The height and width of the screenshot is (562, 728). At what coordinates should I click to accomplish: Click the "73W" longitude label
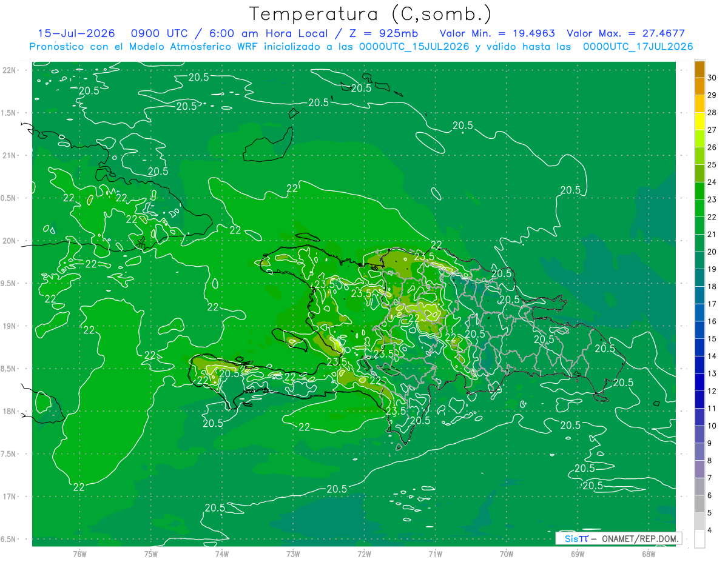point(293,554)
